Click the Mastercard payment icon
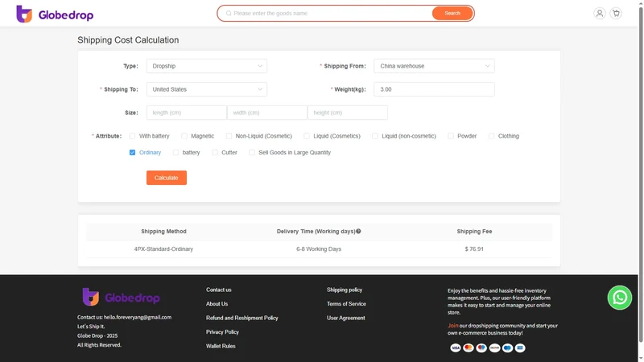 coord(469,348)
